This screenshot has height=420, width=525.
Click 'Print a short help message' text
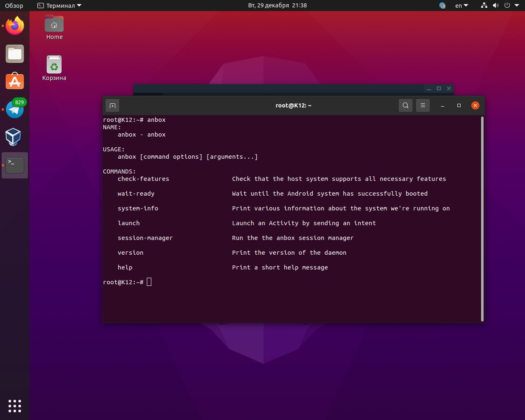click(280, 267)
